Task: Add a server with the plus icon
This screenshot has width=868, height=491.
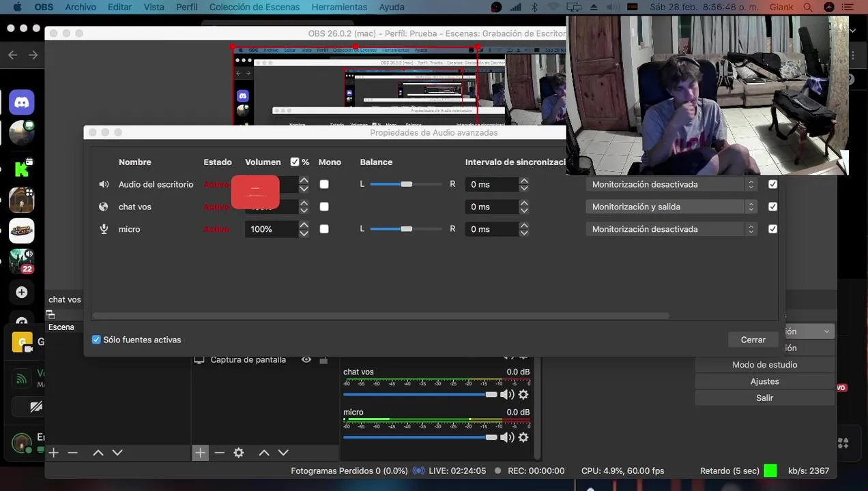Action: coord(21,292)
